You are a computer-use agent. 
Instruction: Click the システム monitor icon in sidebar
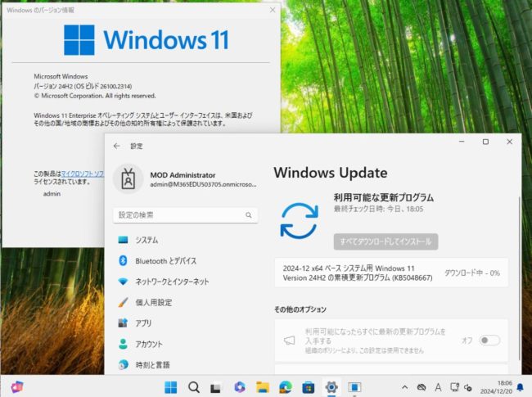123,240
